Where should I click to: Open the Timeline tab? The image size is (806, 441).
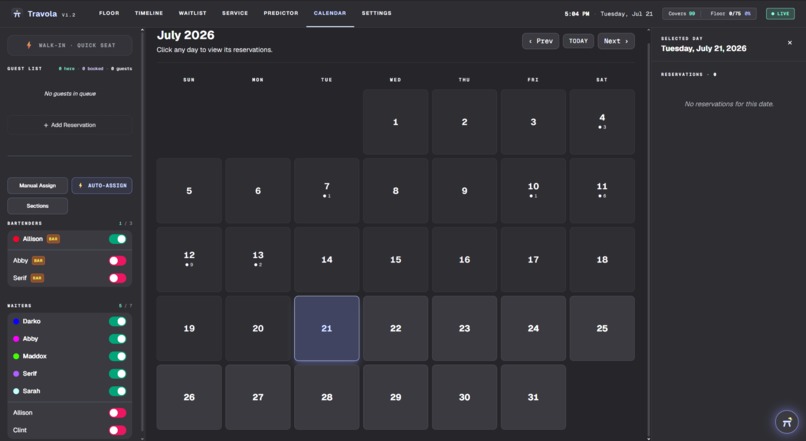[x=149, y=13]
